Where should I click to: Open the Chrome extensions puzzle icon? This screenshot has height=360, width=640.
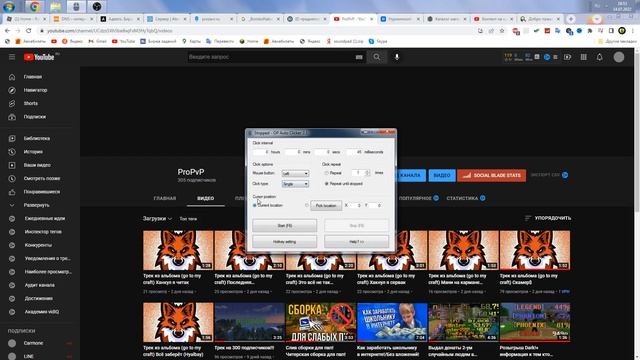click(x=590, y=31)
